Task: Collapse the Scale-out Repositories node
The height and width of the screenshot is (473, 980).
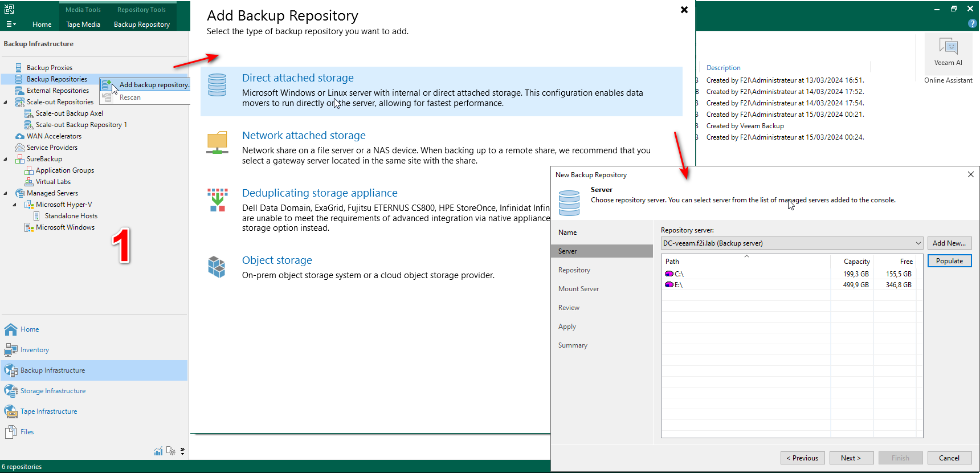Action: pyautogui.click(x=6, y=102)
